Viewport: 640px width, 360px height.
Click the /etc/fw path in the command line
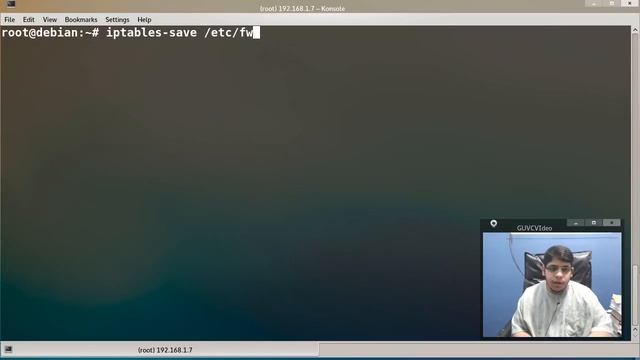(x=229, y=33)
